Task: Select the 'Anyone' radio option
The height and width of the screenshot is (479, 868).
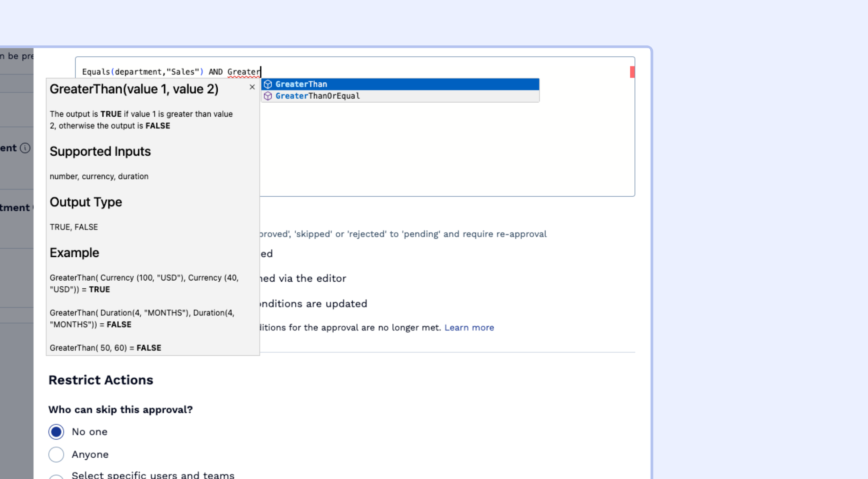Action: click(x=56, y=454)
